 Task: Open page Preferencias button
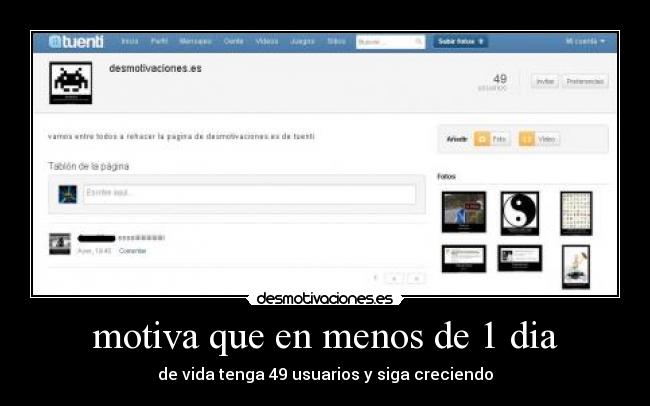click(584, 82)
